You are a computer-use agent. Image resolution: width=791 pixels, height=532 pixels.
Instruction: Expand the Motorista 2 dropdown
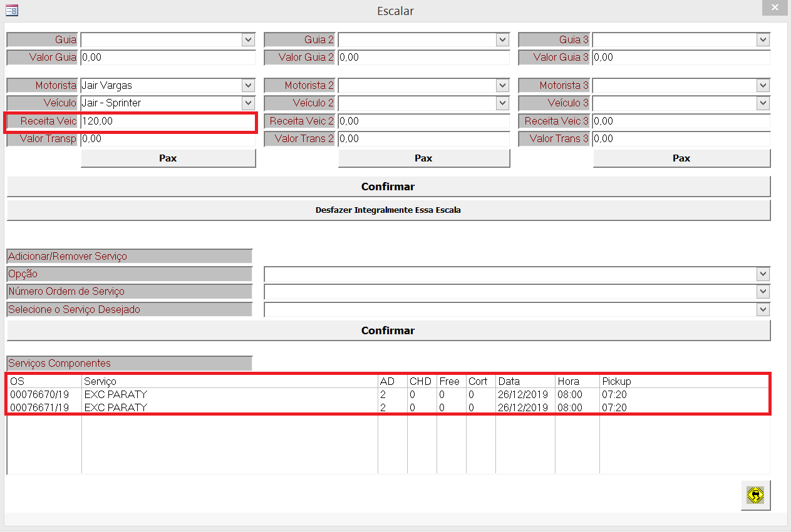point(502,85)
